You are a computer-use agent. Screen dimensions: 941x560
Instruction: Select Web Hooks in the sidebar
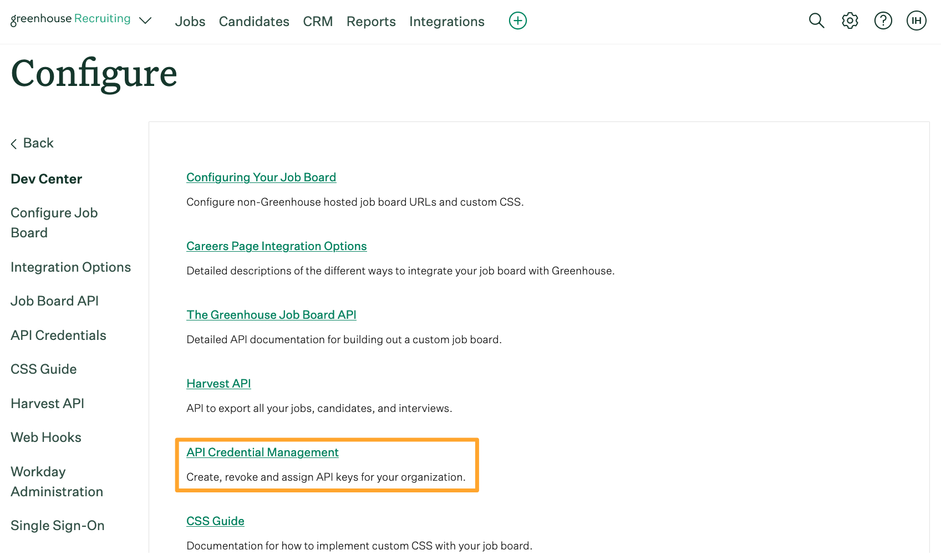coord(46,437)
